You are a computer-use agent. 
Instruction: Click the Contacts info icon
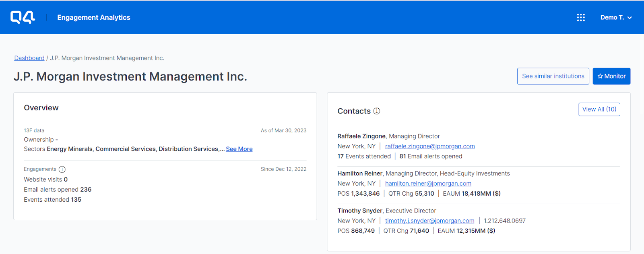point(377,111)
